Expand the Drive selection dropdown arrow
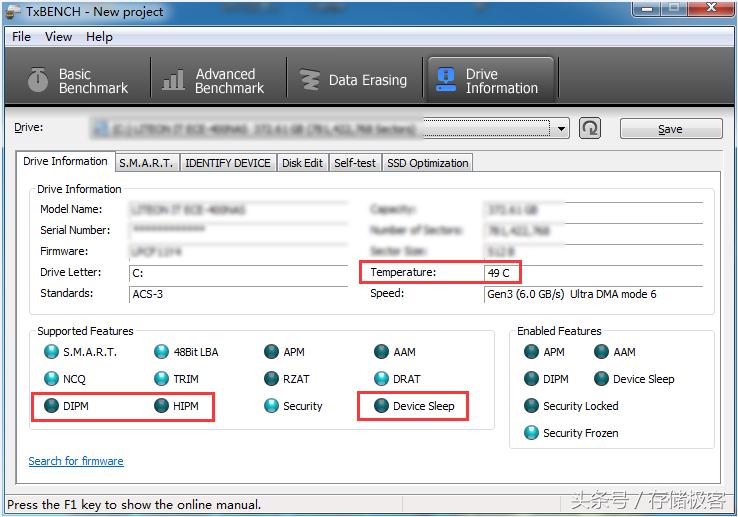This screenshot has height=517, width=738. pos(561,129)
